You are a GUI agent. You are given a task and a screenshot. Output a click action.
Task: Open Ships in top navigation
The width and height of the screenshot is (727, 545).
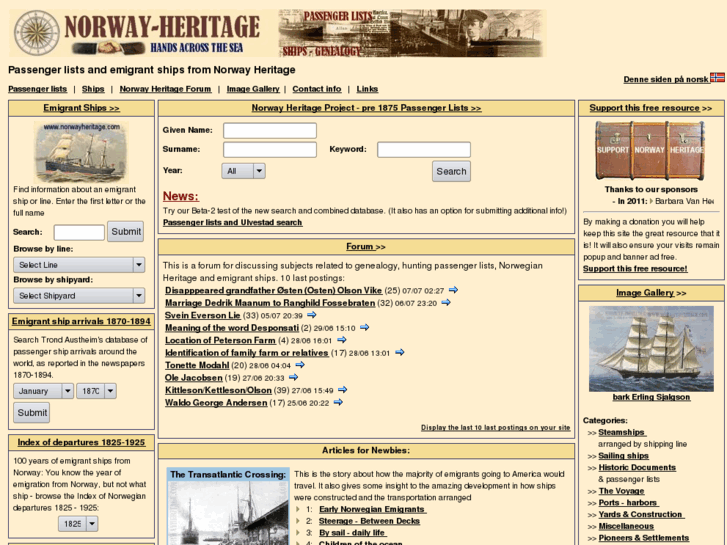[x=93, y=89]
